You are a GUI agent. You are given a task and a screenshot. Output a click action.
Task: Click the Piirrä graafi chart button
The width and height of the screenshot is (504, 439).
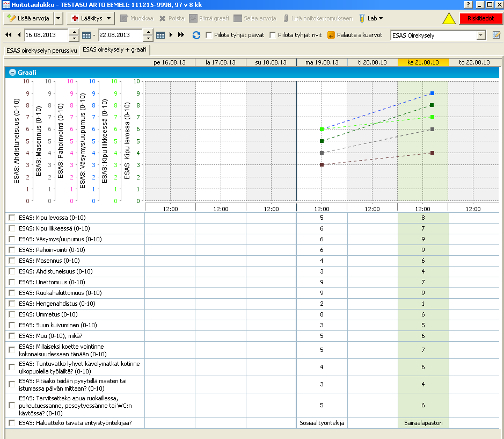(209, 18)
